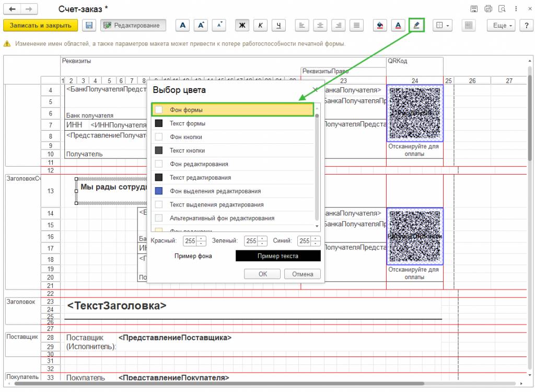Click the Зеленый value spinner arrows
Viewport: 535px width, 392px height.
point(263,241)
